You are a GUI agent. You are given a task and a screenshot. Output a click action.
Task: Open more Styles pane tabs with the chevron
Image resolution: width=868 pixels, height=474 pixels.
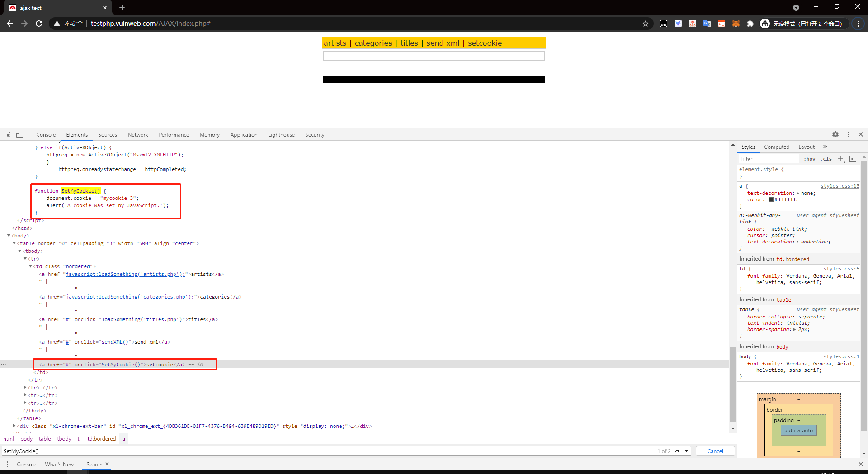point(825,147)
